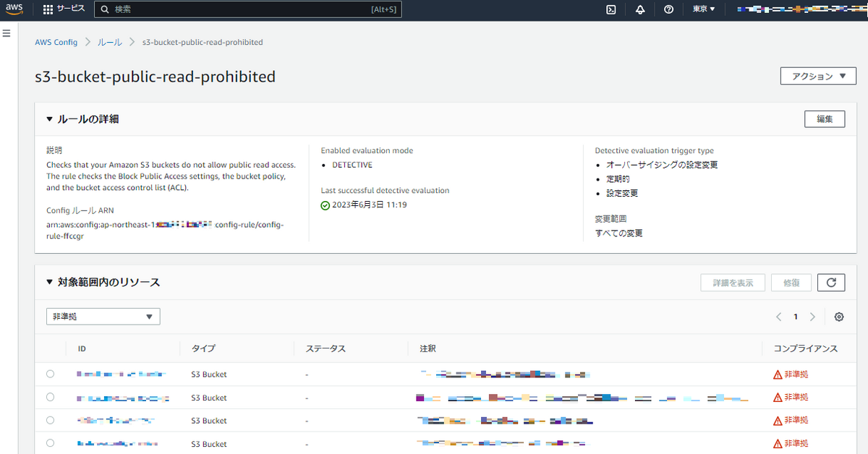
Task: Select the second S3 Bucket row radio
Action: click(x=50, y=397)
